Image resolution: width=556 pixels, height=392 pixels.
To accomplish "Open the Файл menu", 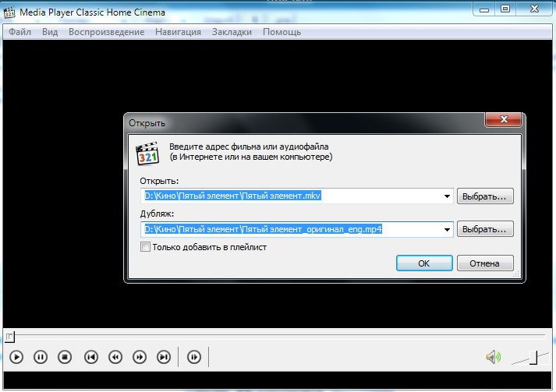I will point(19,32).
